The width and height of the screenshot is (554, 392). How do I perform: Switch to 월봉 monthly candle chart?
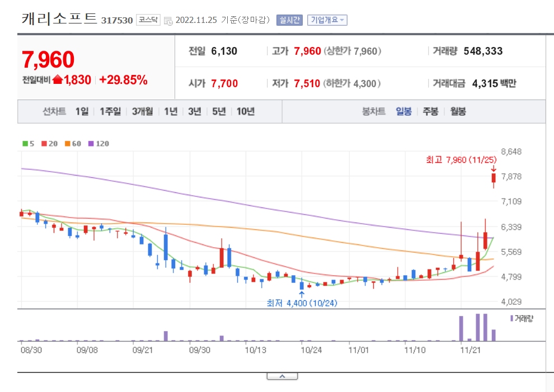[458, 112]
